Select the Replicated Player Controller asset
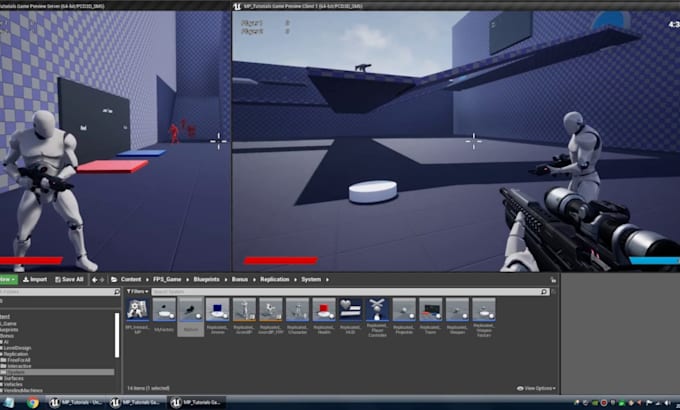This screenshot has width=680, height=410. [x=377, y=317]
